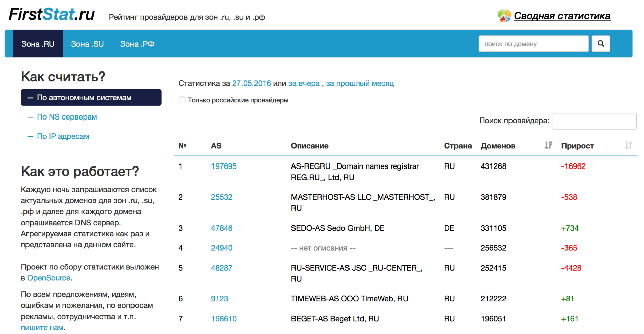This screenshot has width=644, height=334.
Task: Click the Описание column header
Action: pos(310,146)
